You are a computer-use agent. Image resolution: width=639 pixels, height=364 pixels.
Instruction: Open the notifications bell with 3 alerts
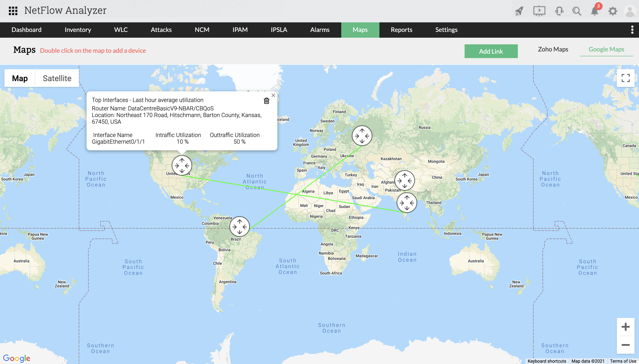(x=594, y=11)
